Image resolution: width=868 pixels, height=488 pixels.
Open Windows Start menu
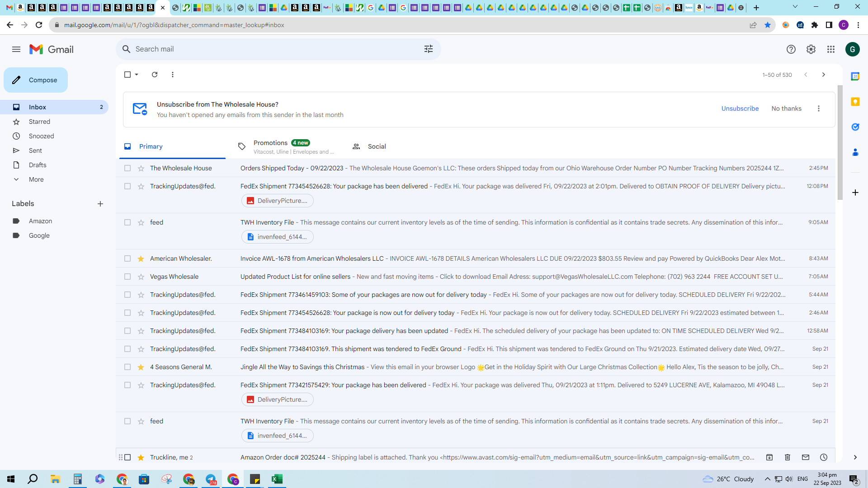[11, 479]
